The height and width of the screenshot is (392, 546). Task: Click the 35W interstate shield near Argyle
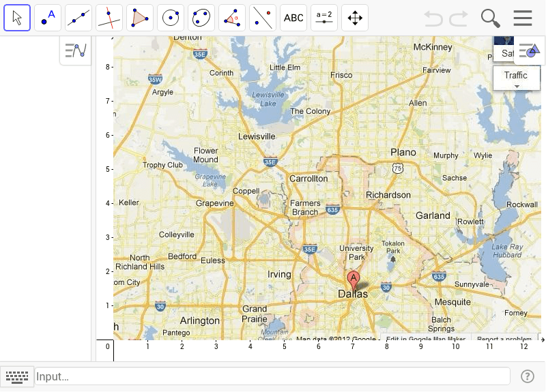pos(155,79)
